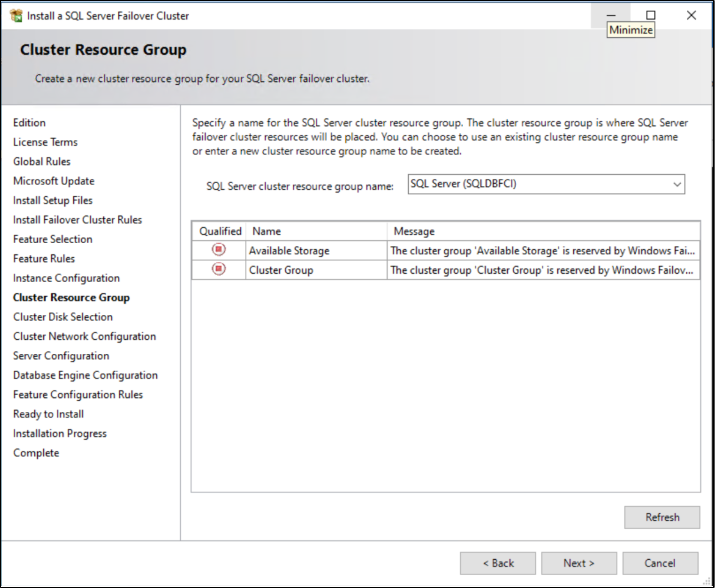Click the Available Storage reserved message cell
Viewport: 715px width, 588px height.
(544, 251)
